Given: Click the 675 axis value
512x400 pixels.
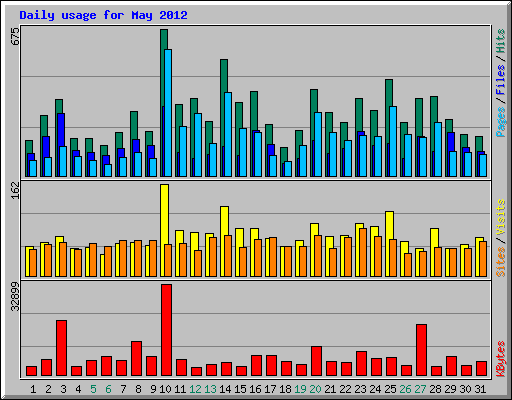Looking at the screenshot, I should tap(16, 36).
